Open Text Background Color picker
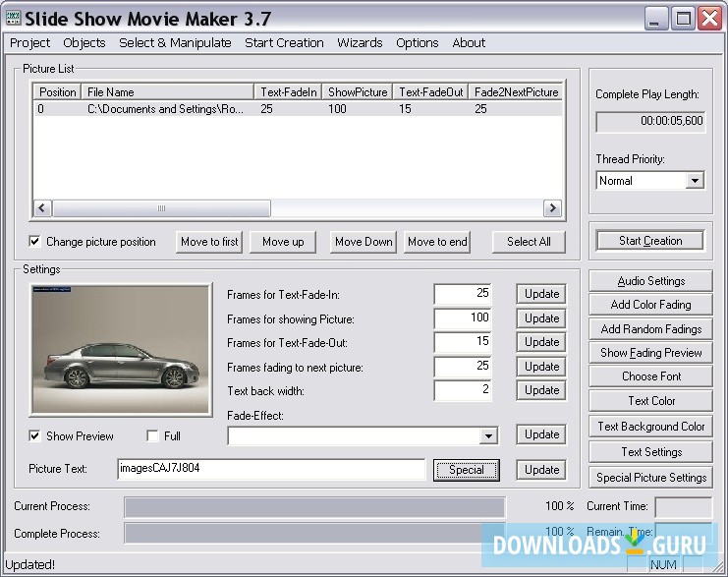728x577 pixels. 651,427
